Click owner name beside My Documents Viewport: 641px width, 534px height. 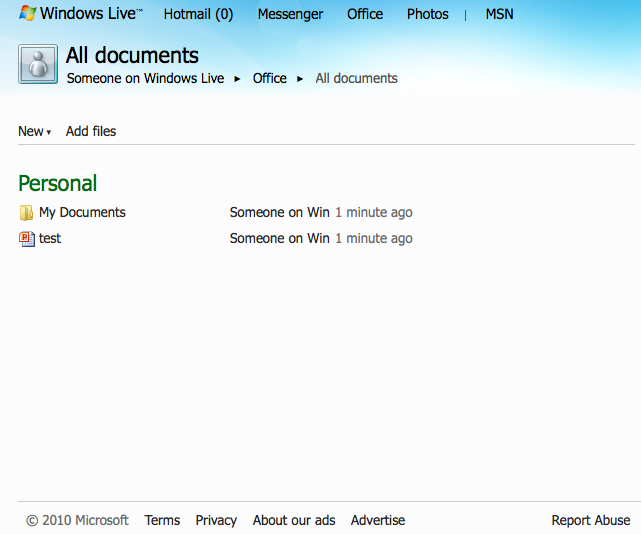pos(280,213)
